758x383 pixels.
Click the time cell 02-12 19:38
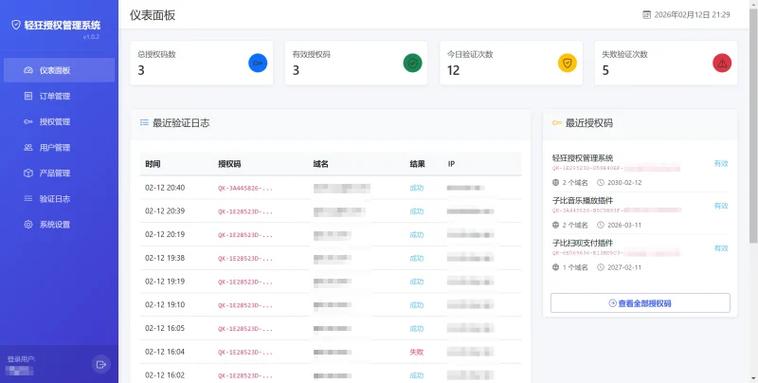165,258
